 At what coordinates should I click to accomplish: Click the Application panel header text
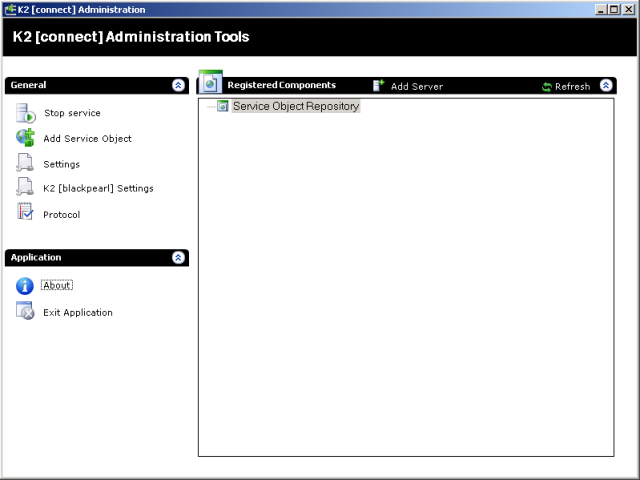coord(36,257)
